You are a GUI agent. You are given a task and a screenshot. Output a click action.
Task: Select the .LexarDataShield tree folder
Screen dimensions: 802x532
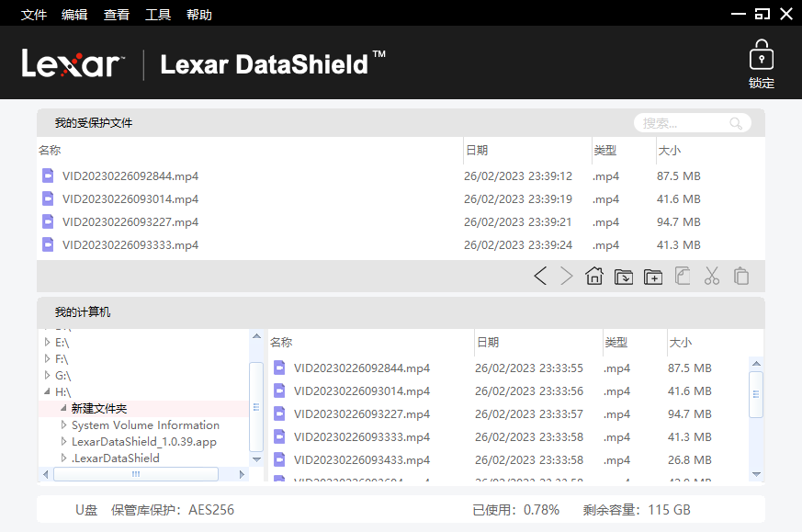pyautogui.click(x=115, y=458)
